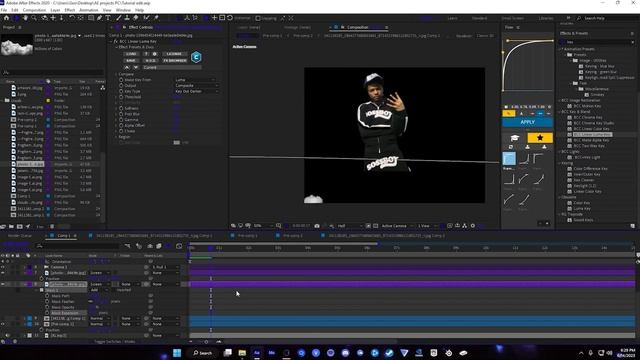The width and height of the screenshot is (640, 360).
Task: Toggle visibility of Pre-comp layer 10
Action: point(3,324)
